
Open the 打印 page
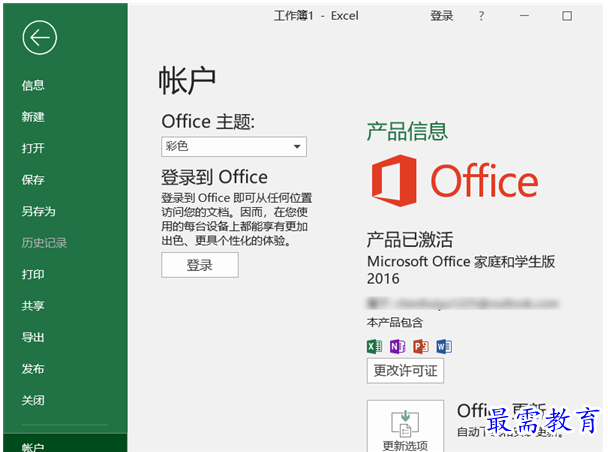[x=33, y=274]
